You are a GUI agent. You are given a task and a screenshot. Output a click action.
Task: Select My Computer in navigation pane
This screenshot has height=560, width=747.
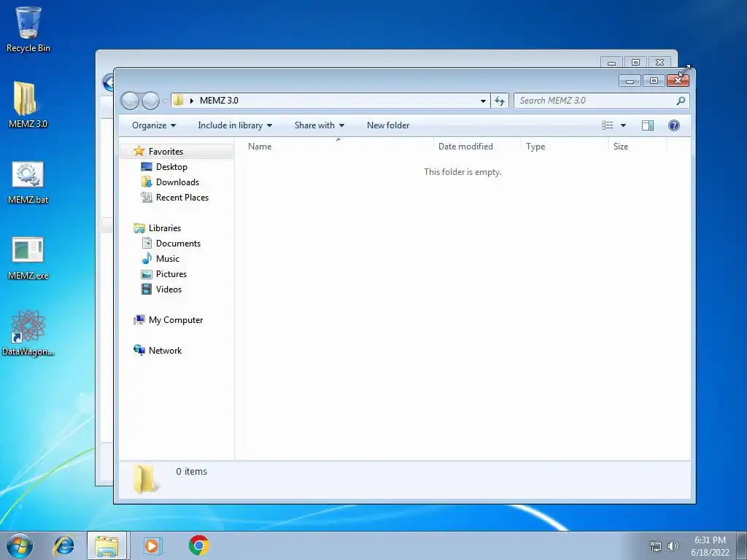click(169, 320)
